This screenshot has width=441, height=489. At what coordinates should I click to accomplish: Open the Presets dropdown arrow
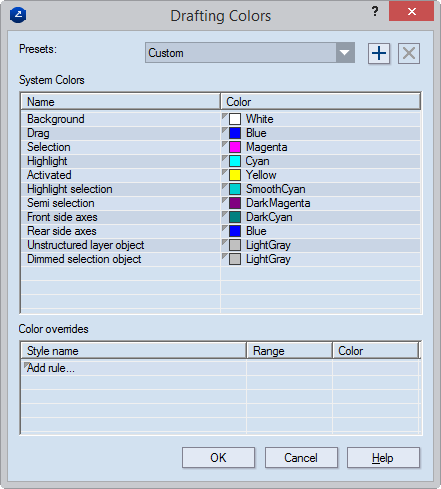click(x=345, y=53)
